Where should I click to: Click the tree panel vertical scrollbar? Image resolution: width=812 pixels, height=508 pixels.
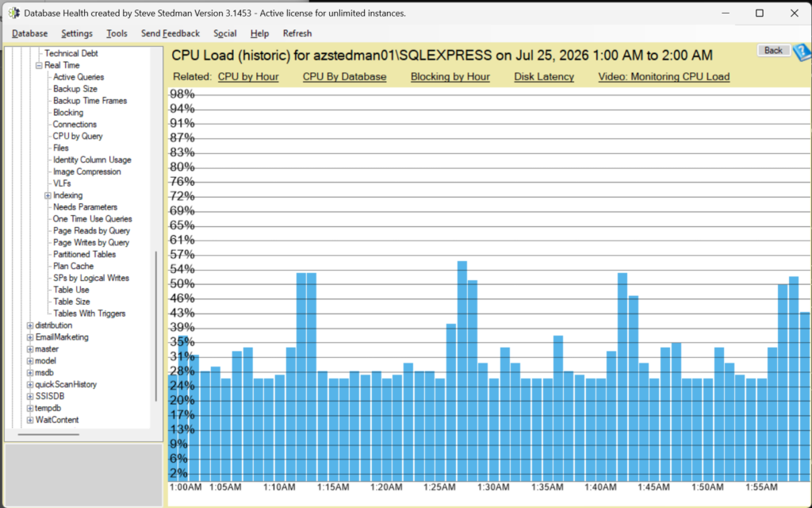[x=156, y=326]
